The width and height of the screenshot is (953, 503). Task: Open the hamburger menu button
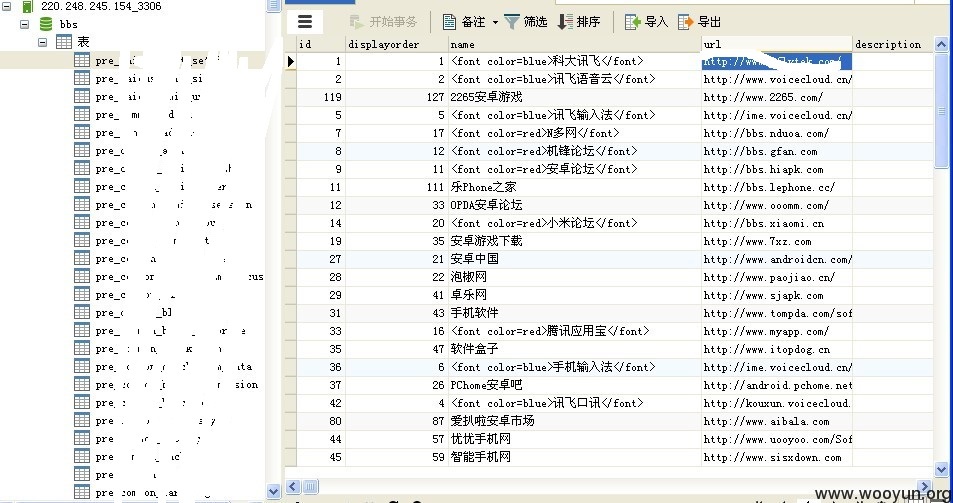[x=304, y=22]
